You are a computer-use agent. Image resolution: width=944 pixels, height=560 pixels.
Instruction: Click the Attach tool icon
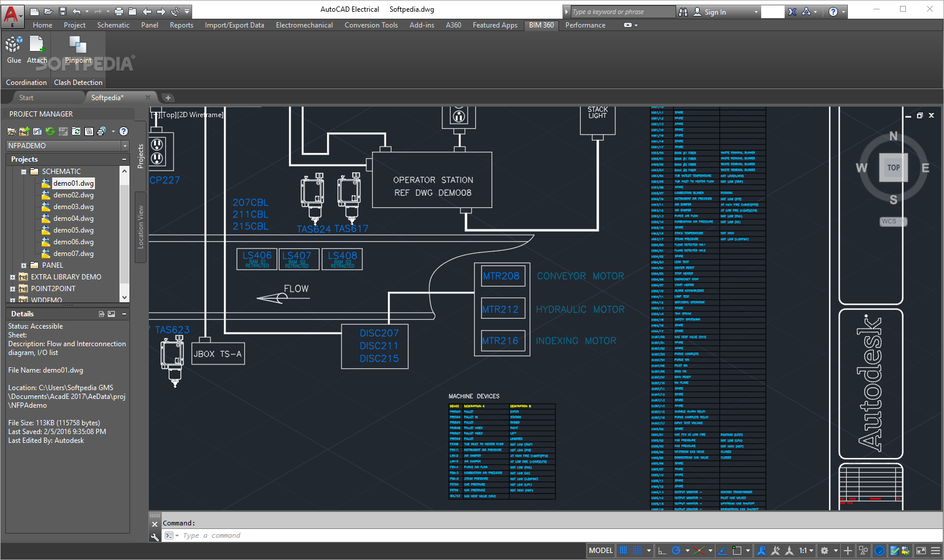point(37,45)
